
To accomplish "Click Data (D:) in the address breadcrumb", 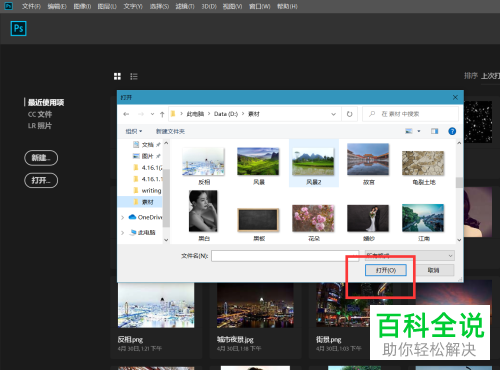I will point(226,114).
